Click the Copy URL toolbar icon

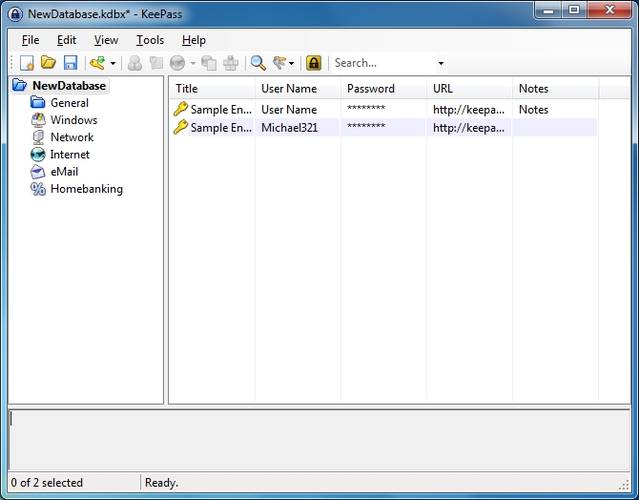209,63
